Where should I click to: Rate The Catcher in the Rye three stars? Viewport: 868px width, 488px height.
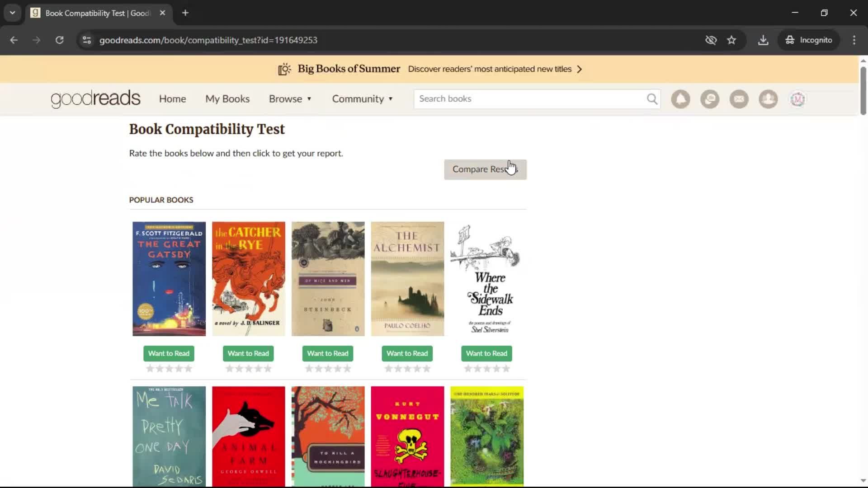tap(248, 369)
